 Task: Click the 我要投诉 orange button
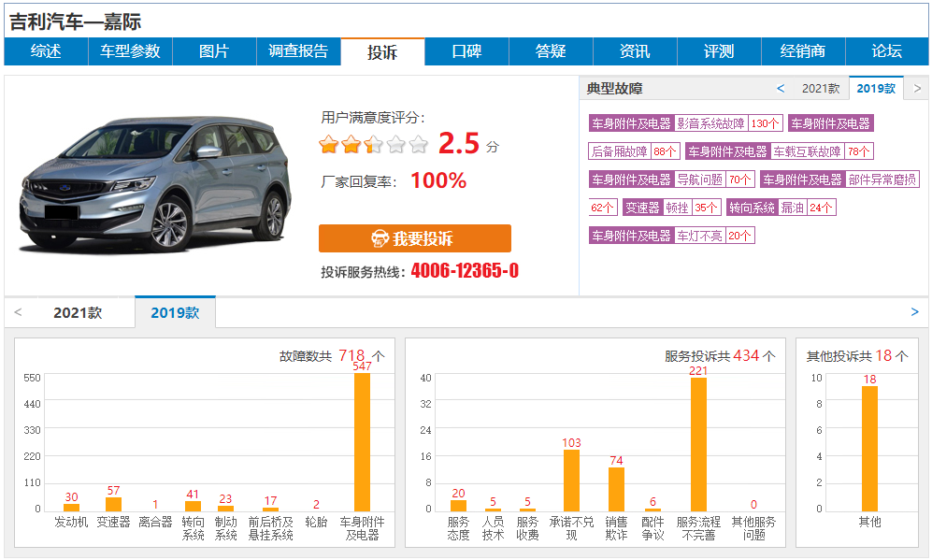click(415, 238)
